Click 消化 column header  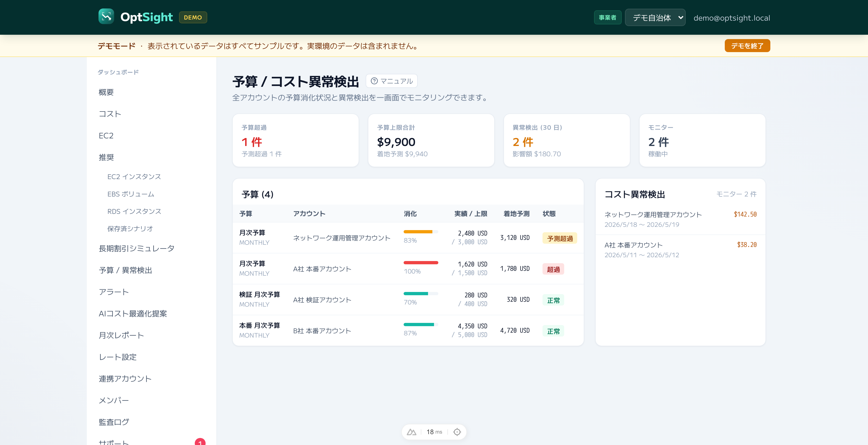click(410, 213)
